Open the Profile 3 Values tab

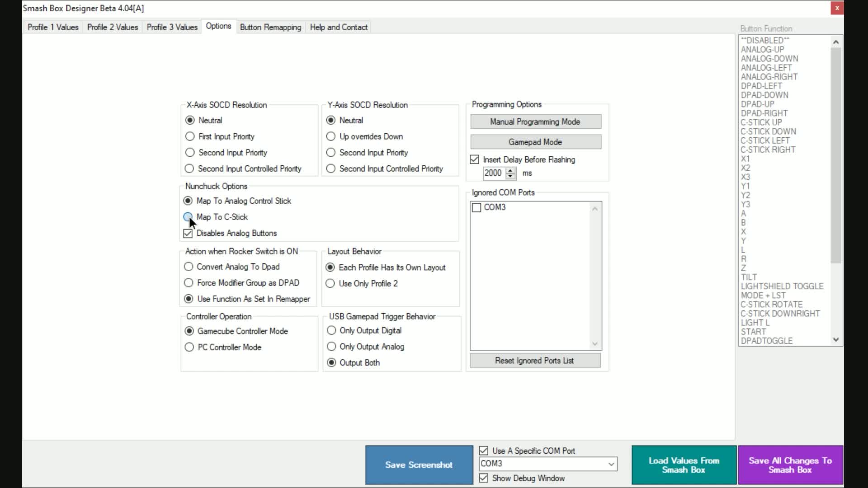click(172, 27)
